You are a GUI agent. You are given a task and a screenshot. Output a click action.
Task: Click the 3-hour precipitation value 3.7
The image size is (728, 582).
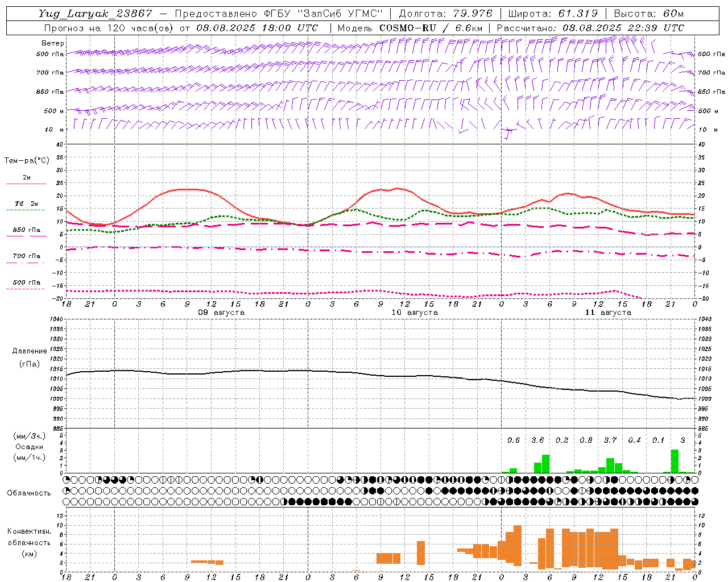[610, 440]
